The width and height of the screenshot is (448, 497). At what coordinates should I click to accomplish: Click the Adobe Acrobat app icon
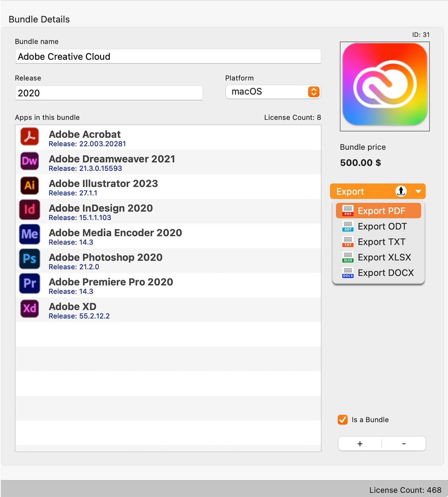29,137
